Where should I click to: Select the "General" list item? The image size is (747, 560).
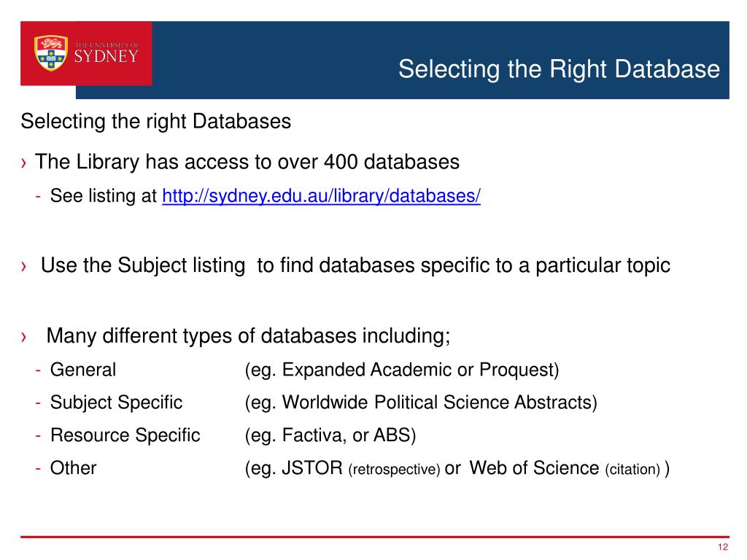click(x=82, y=370)
